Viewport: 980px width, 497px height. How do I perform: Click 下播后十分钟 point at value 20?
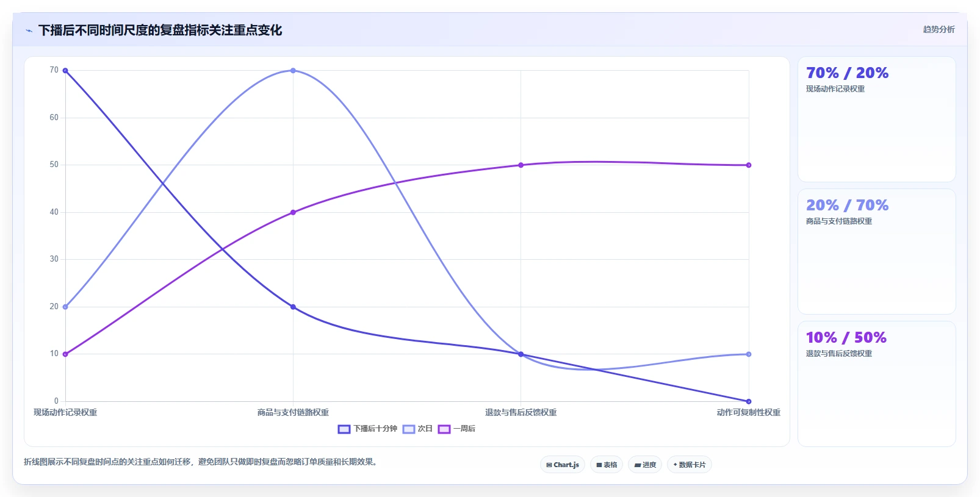click(293, 307)
